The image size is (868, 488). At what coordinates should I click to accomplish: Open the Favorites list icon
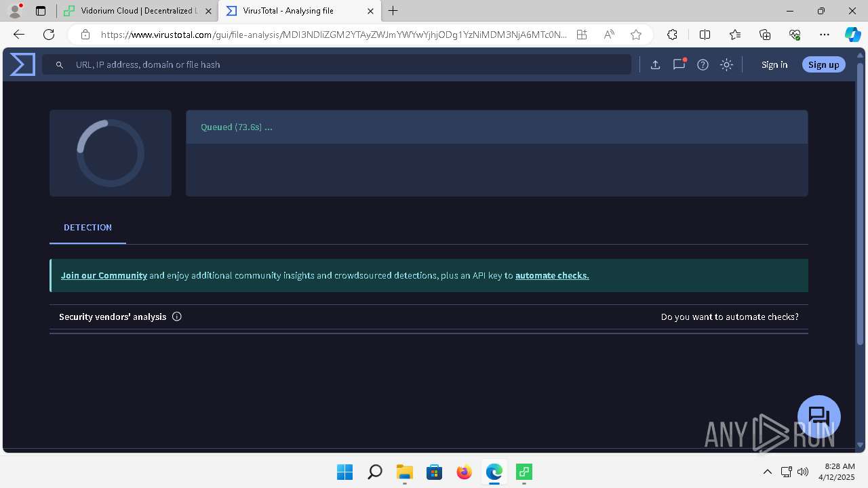pyautogui.click(x=735, y=35)
